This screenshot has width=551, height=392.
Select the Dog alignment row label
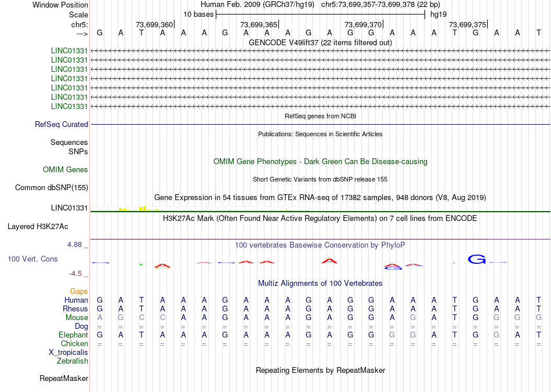click(82, 326)
